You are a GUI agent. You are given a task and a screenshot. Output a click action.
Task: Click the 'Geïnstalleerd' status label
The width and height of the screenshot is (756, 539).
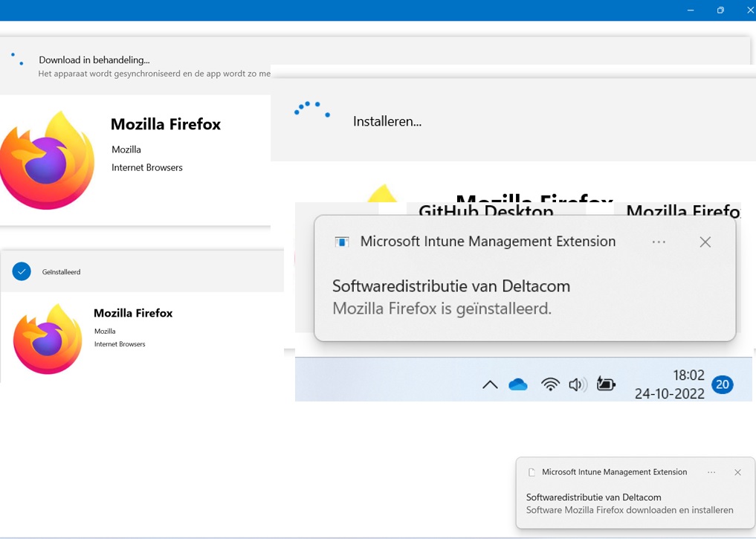tap(61, 272)
